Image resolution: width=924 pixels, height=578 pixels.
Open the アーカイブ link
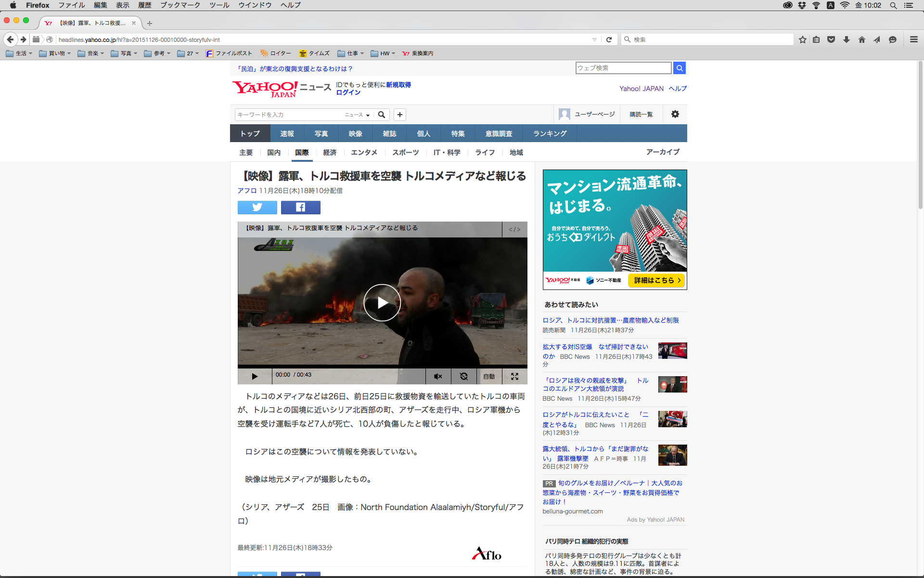(x=662, y=152)
